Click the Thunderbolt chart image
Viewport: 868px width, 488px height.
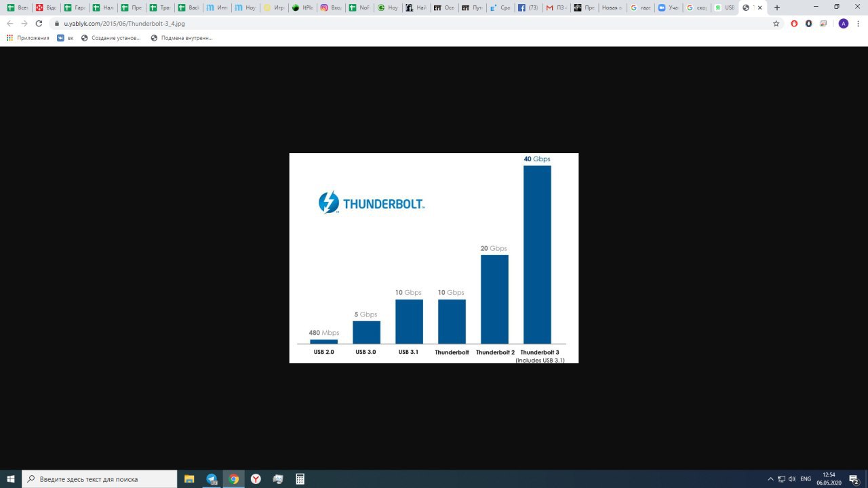pos(434,258)
